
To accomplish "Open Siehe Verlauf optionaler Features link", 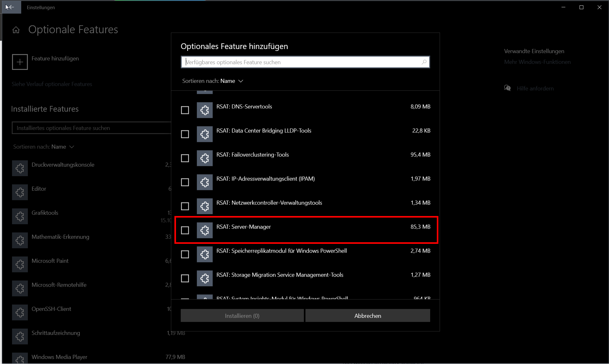I will [52, 84].
